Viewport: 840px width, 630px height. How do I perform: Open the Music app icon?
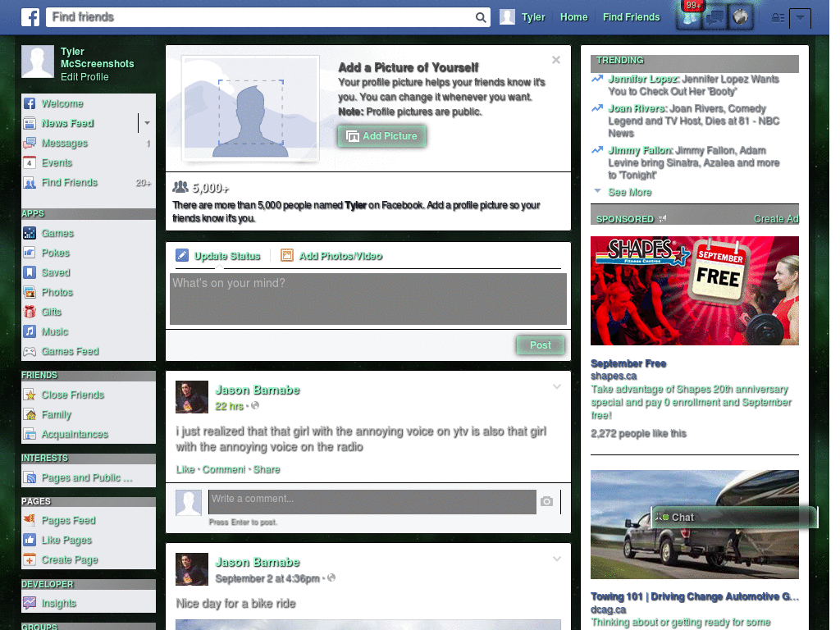click(30, 331)
